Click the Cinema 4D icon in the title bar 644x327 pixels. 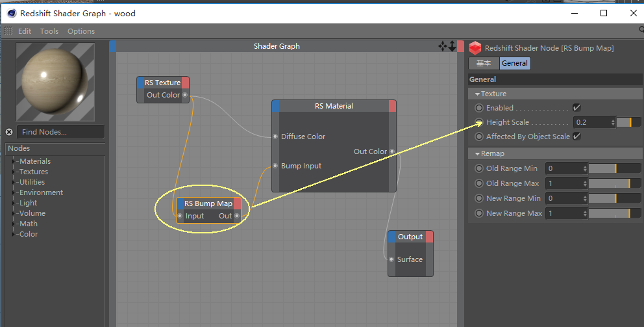[x=12, y=13]
